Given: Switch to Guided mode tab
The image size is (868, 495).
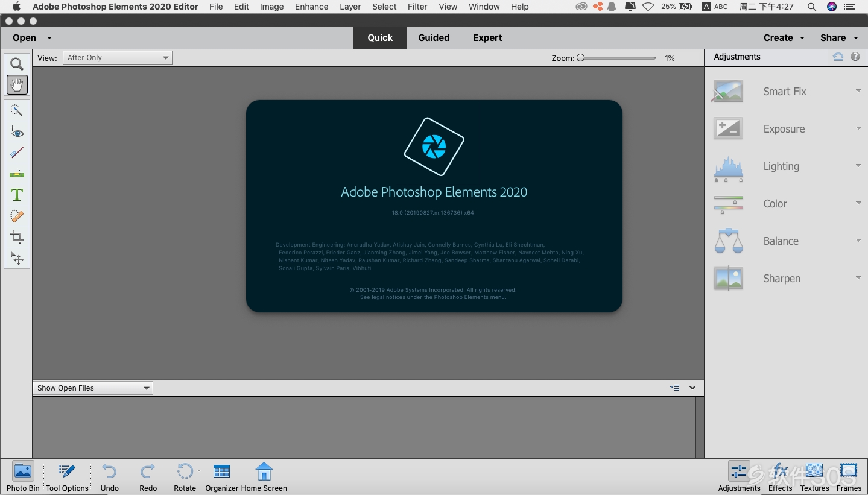Looking at the screenshot, I should 434,37.
